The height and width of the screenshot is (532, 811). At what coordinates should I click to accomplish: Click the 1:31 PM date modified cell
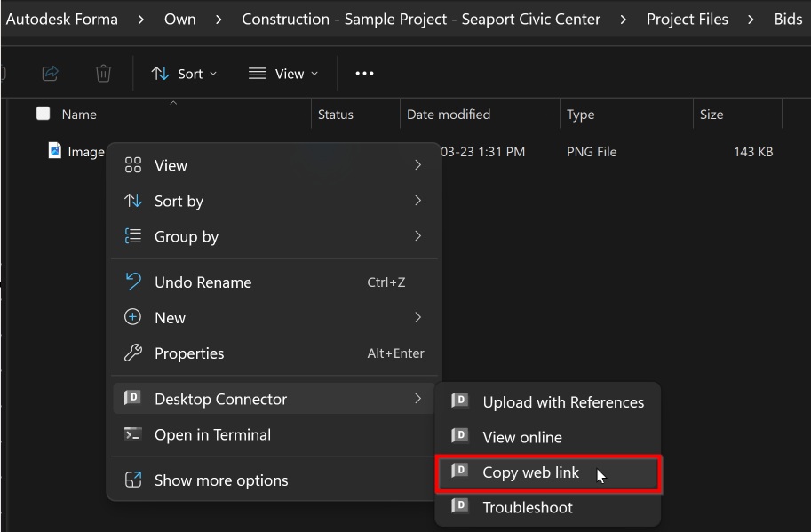click(482, 152)
